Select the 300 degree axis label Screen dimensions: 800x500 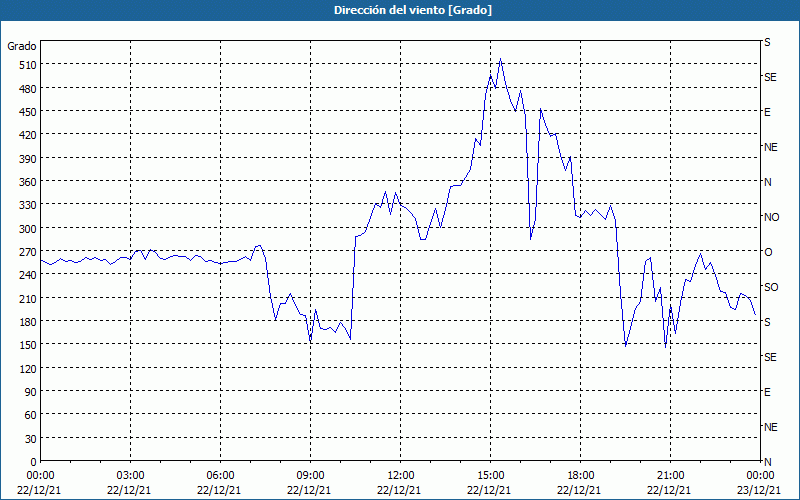(27, 229)
